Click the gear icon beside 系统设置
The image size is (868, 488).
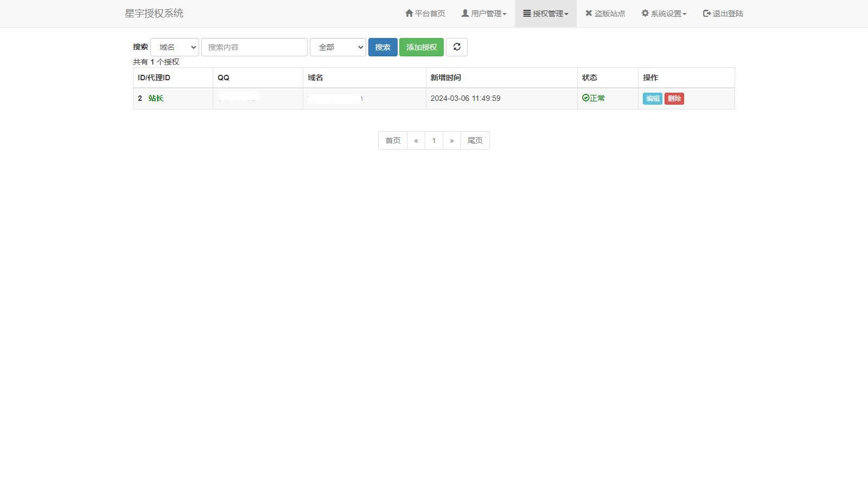point(645,13)
